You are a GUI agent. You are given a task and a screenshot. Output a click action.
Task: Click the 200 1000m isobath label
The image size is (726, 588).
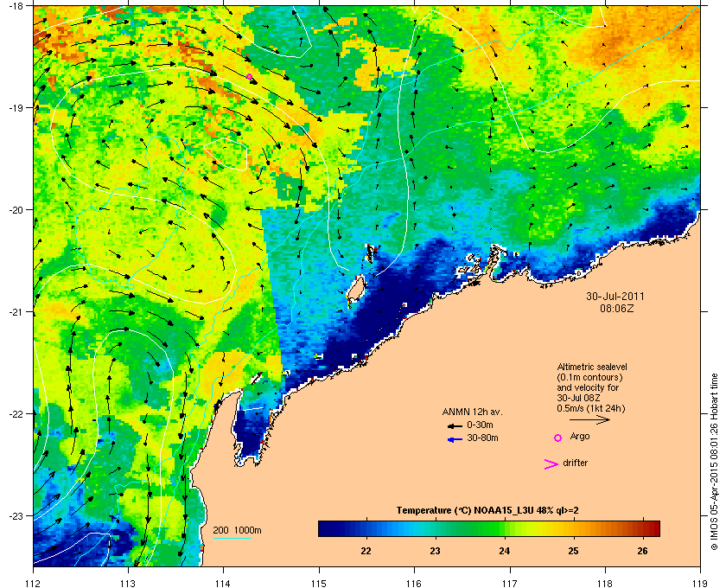pos(237,531)
